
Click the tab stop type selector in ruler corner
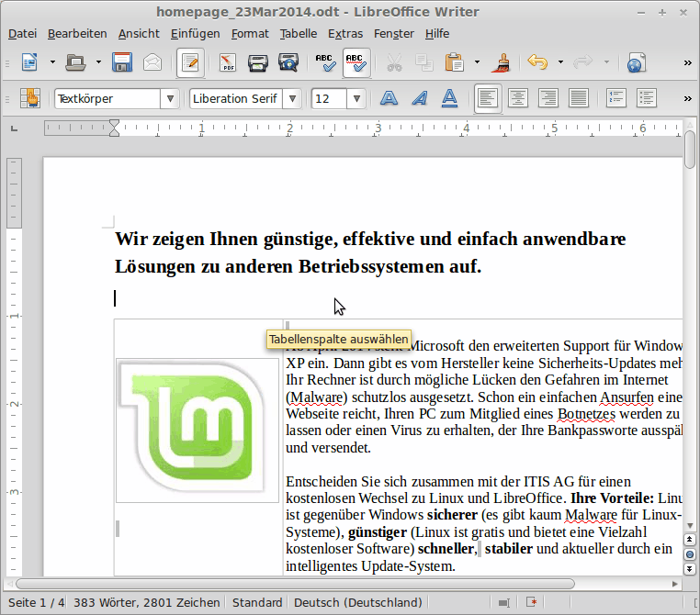[x=15, y=129]
